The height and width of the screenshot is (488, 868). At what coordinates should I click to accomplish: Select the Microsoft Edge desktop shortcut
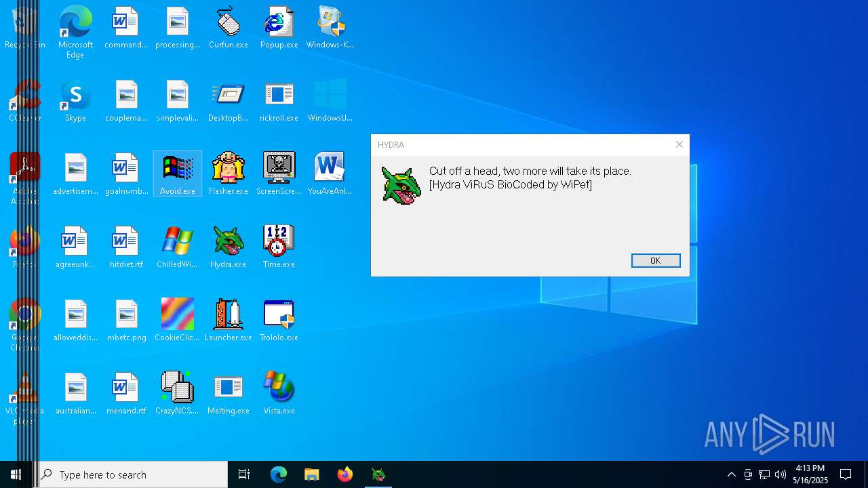click(75, 32)
